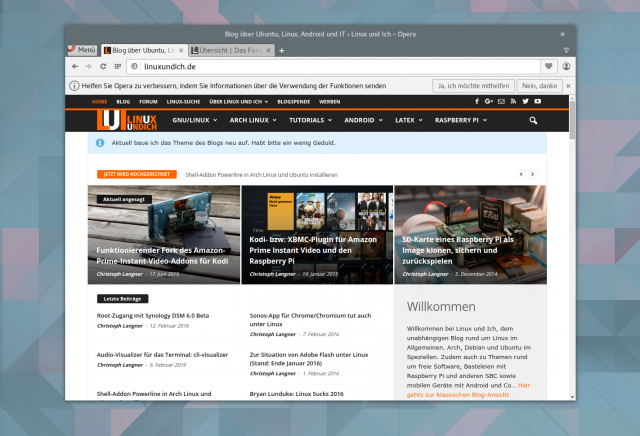Switch to the Übersicht | Das Forum tab
Image resolution: width=640 pixels, height=436 pixels.
click(x=231, y=50)
